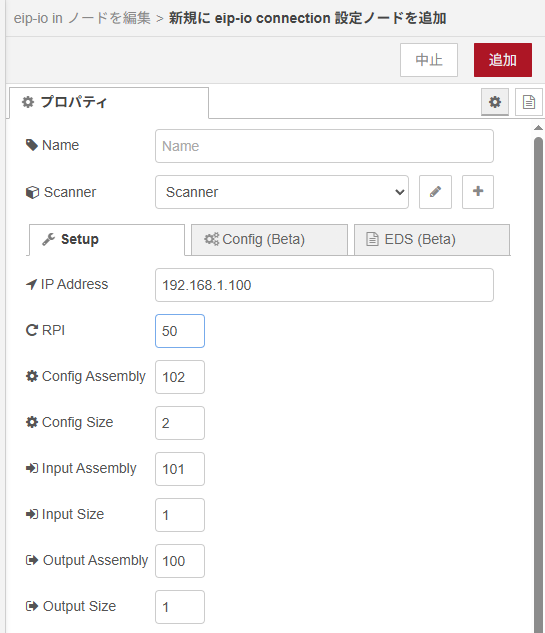Open node properties gear icon button
Viewport: 545px width, 633px height.
click(495, 102)
